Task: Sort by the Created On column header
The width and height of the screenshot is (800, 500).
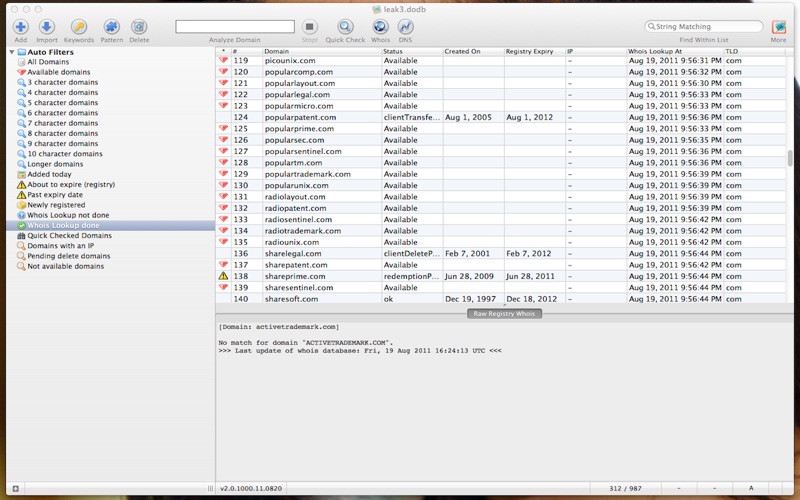Action: pyautogui.click(x=473, y=51)
